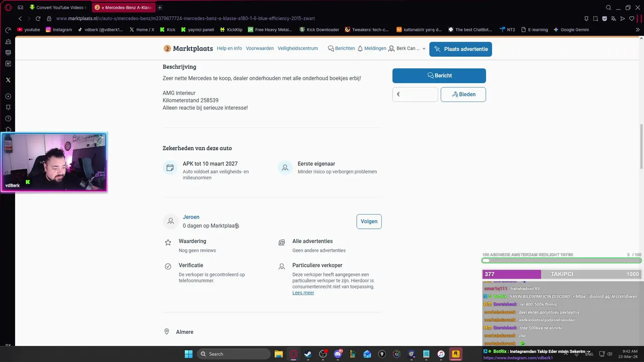644x362 pixels.
Task: Click Plaats advertentie button
Action: click(460, 49)
